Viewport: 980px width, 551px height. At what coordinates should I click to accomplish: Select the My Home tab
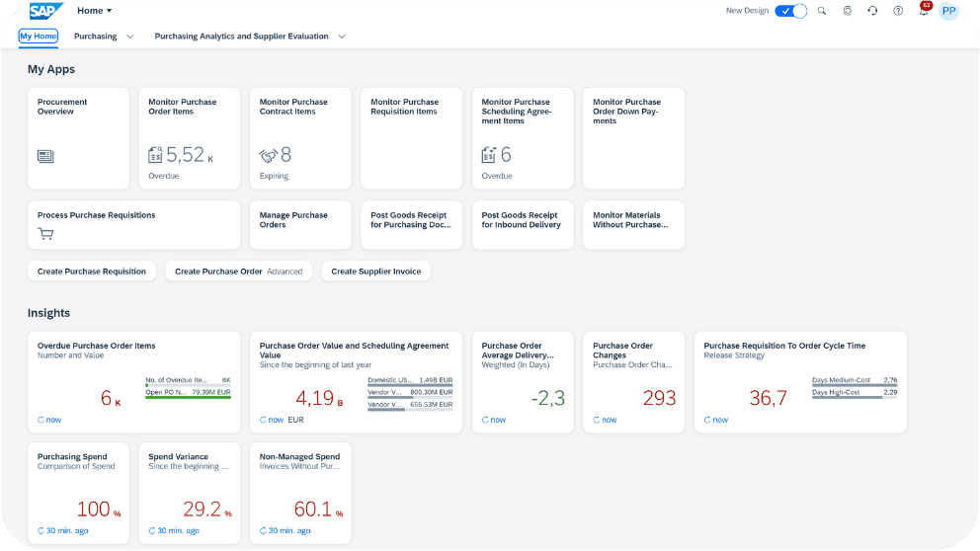(x=39, y=37)
